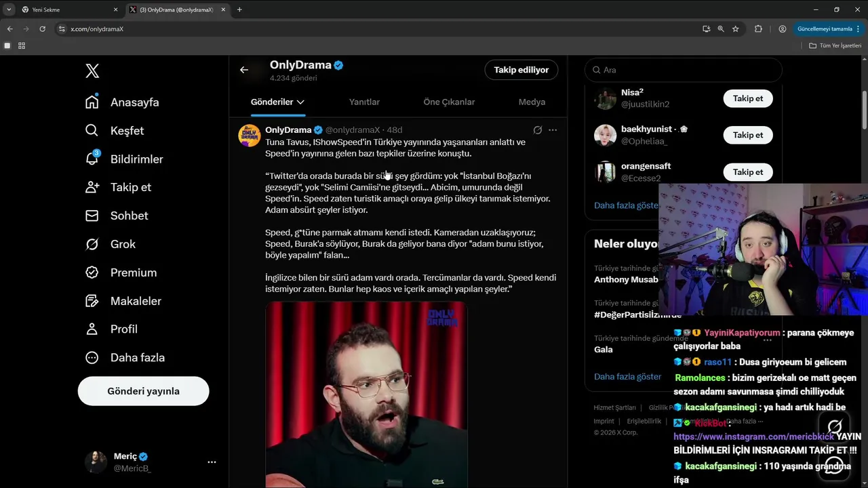Click the page's vertical scrollbar

pyautogui.click(x=864, y=108)
